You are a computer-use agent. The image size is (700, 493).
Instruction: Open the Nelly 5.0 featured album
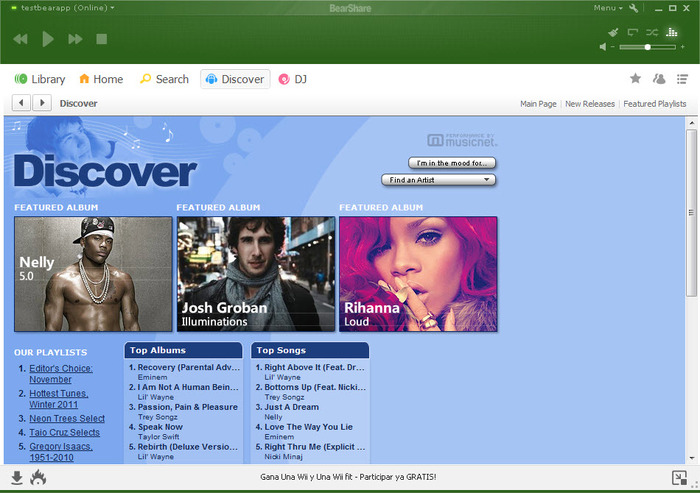93,274
